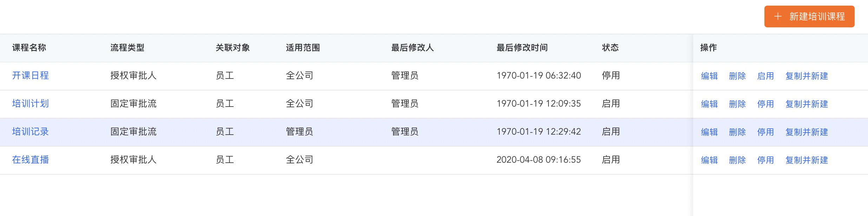
Task: Copy and create new from 培训计划
Action: pyautogui.click(x=807, y=104)
